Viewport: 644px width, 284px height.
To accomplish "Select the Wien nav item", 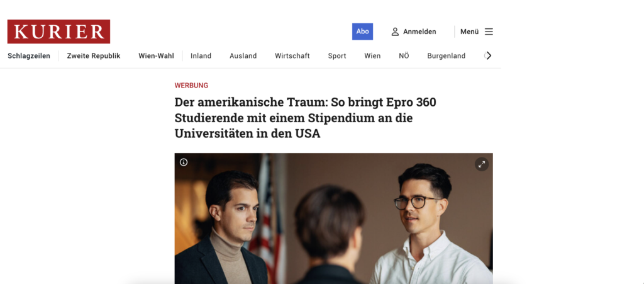I will [372, 56].
